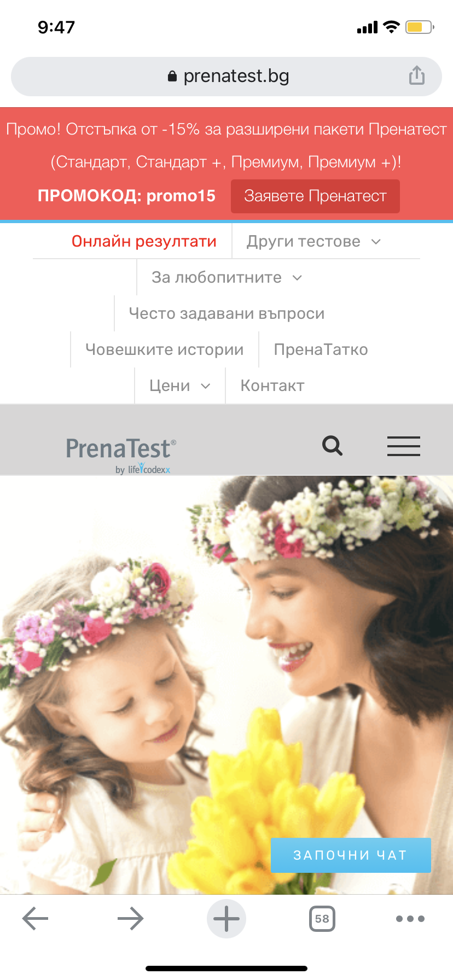Image resolution: width=453 pixels, height=980 pixels.
Task: Open the Контакт page
Action: 272,386
